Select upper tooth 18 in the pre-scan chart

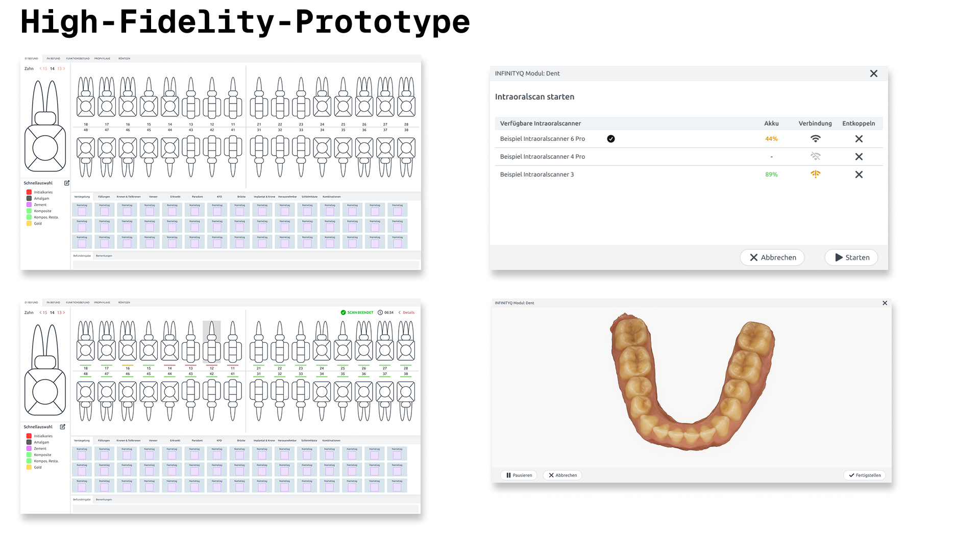click(86, 97)
